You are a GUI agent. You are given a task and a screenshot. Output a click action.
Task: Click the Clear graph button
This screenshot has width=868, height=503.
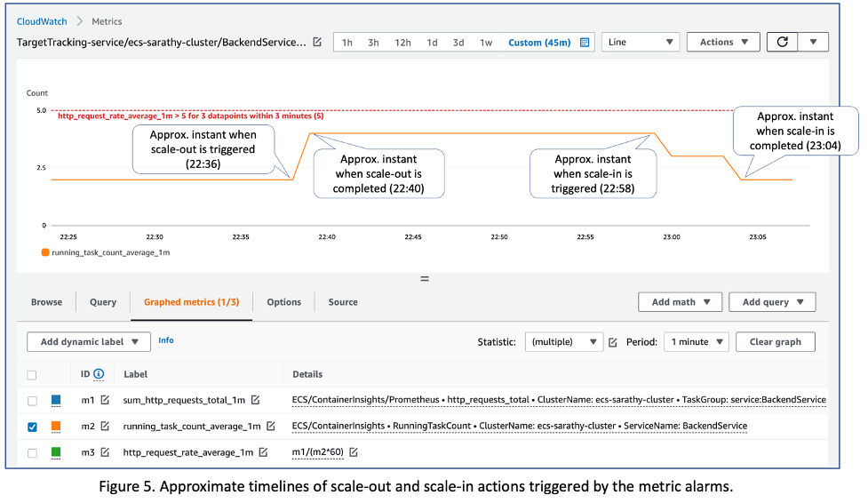click(775, 342)
